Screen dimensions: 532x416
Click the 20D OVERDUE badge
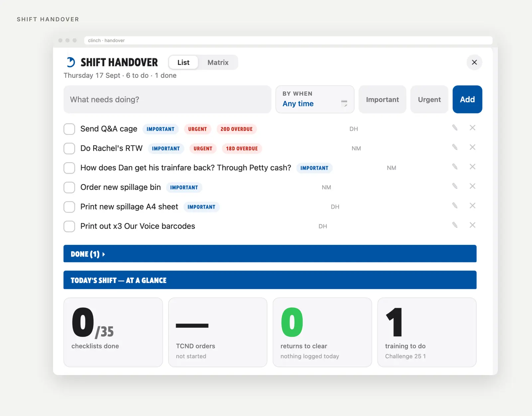pos(236,129)
